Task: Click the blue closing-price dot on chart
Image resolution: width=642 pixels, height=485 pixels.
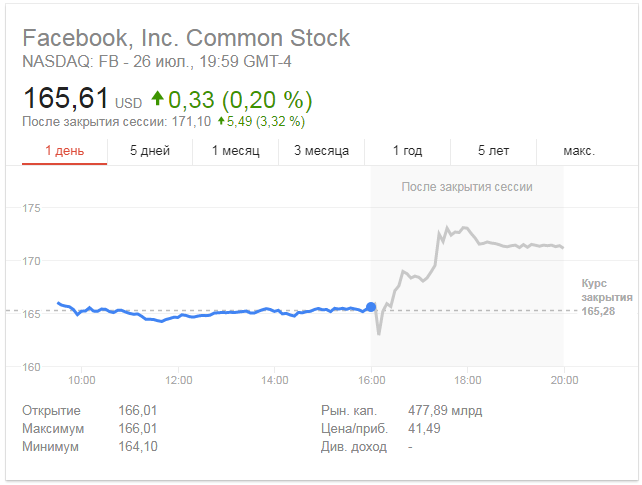Action: [371, 308]
